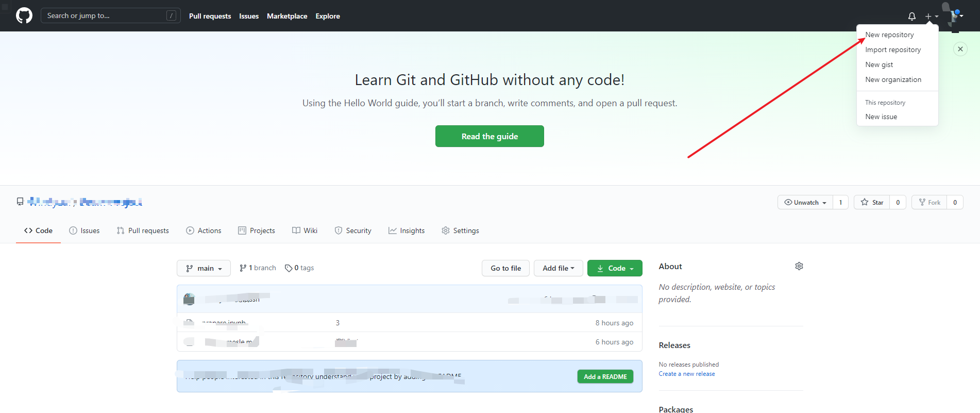Image resolution: width=980 pixels, height=413 pixels.
Task: Open the 0 tags link
Action: pos(299,268)
